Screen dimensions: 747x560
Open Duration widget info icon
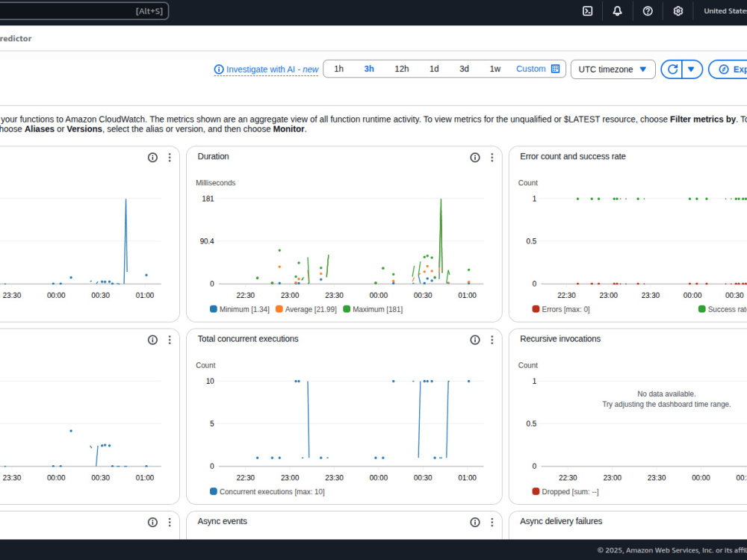(x=475, y=157)
